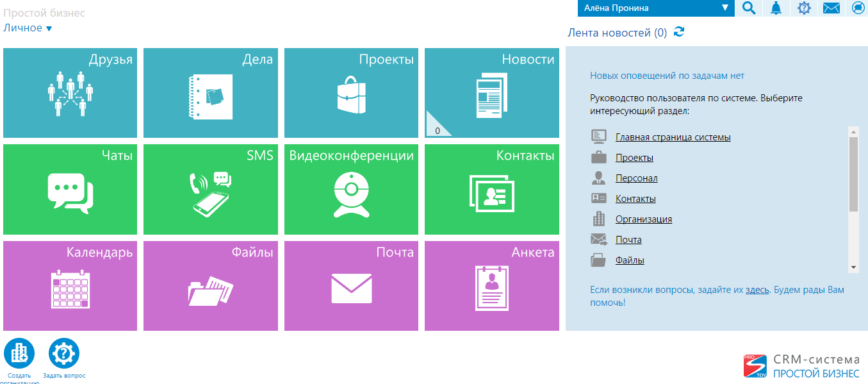Open the Чаты speech bubble tile
The image size is (868, 384).
(x=70, y=190)
